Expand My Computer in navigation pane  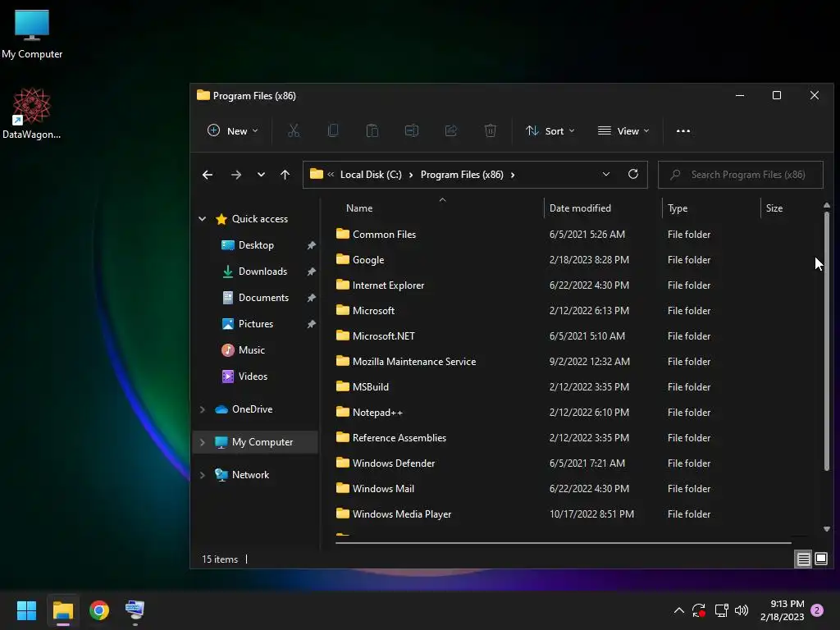(202, 442)
